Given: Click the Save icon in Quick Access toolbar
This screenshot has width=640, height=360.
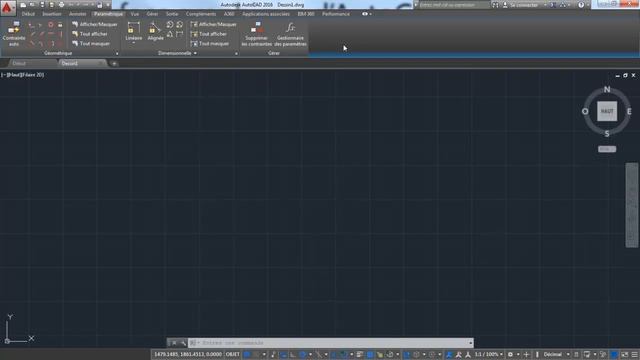Looking at the screenshot, I should 42,5.
